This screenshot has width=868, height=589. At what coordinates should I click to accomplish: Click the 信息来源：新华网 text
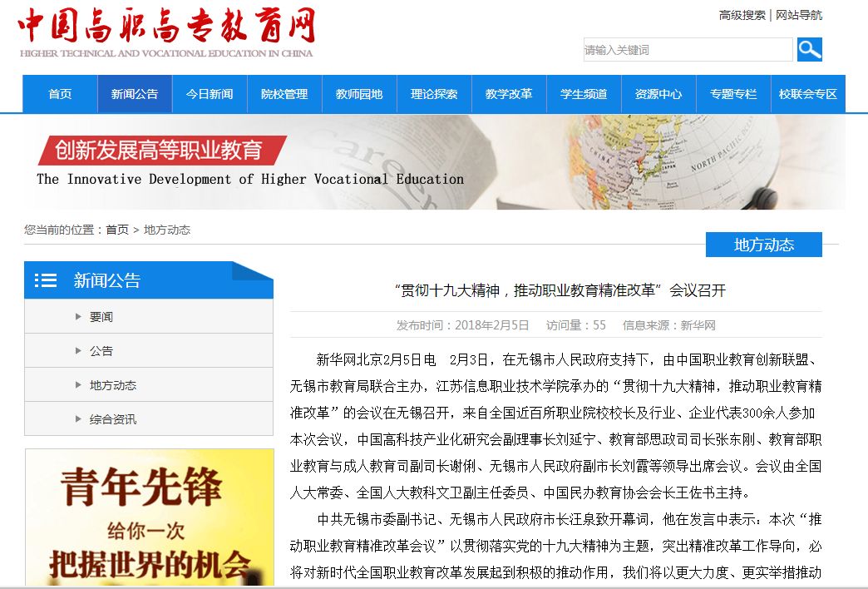tap(668, 325)
